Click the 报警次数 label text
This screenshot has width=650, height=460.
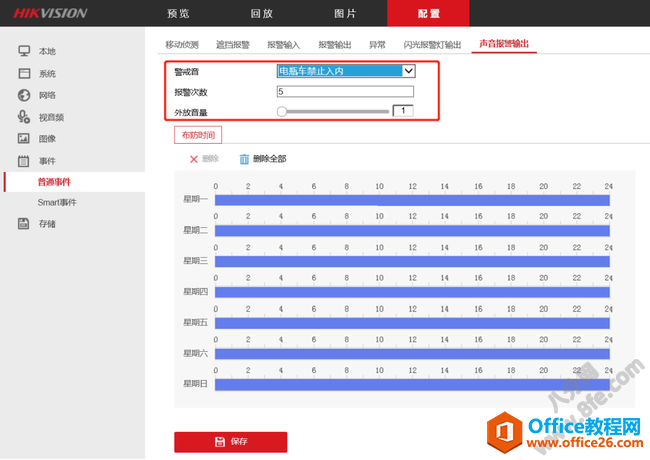(x=191, y=92)
